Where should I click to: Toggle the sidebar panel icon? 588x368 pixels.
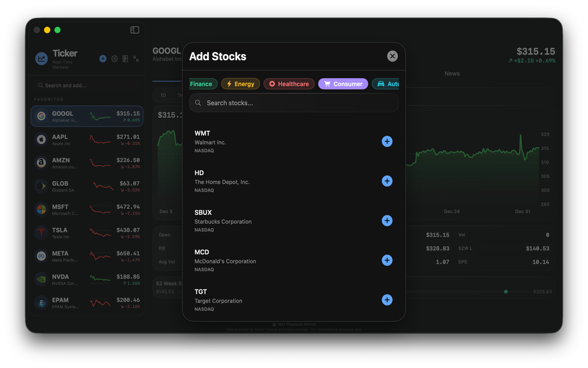(x=135, y=30)
